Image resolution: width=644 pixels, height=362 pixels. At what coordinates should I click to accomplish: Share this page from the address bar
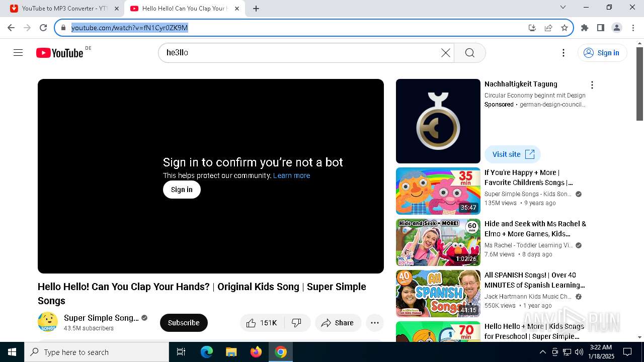(548, 28)
